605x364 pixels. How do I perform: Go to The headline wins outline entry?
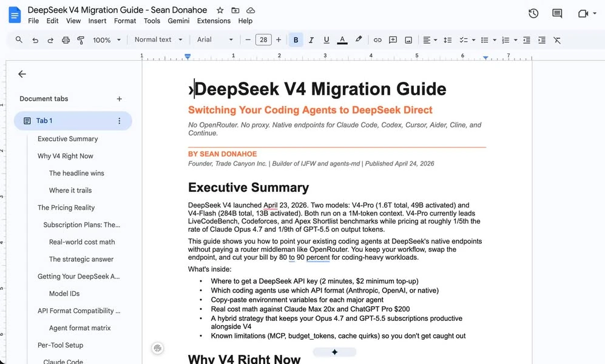[x=76, y=173]
